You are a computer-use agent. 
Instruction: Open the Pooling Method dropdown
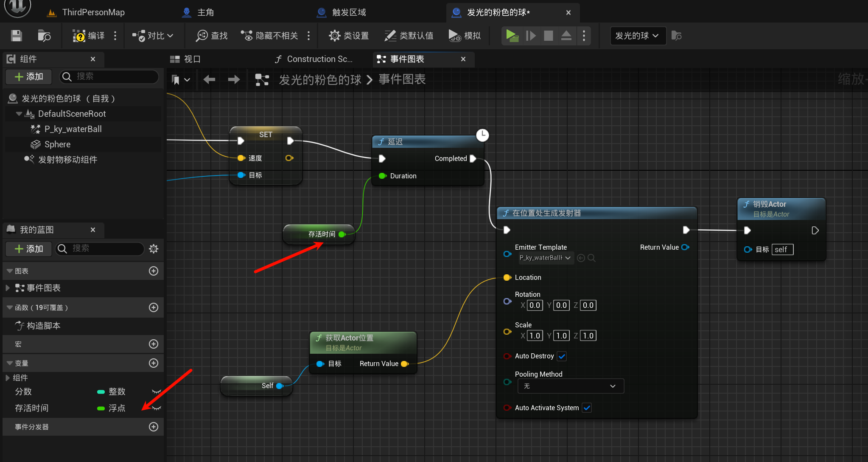tap(570, 386)
